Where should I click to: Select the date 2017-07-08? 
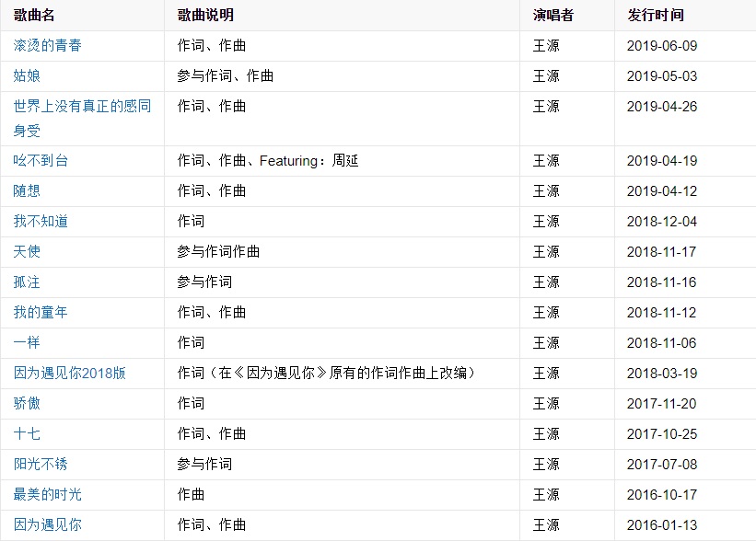[662, 464]
